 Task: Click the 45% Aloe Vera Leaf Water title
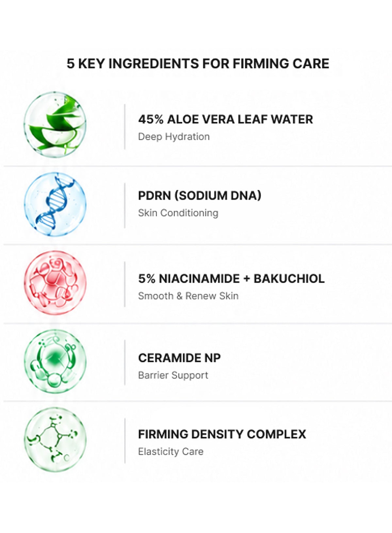click(225, 119)
